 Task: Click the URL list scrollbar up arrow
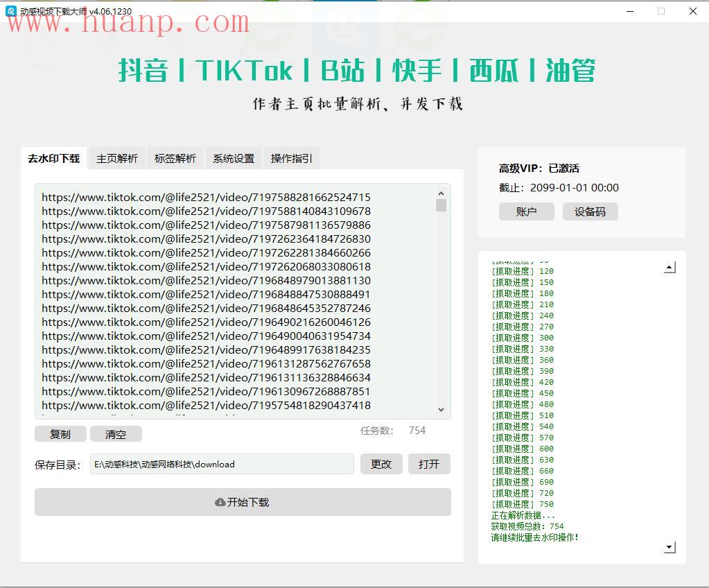(x=441, y=193)
